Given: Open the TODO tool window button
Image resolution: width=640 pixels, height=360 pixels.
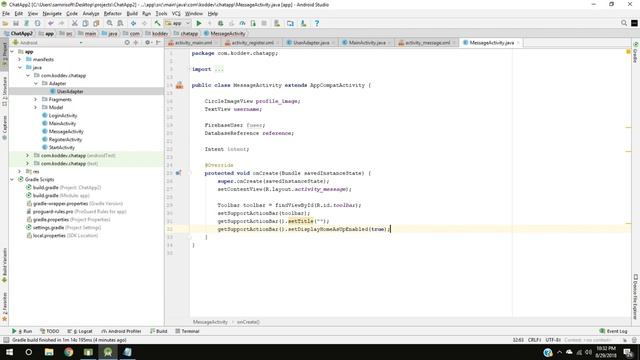Looking at the screenshot, I should (50, 331).
